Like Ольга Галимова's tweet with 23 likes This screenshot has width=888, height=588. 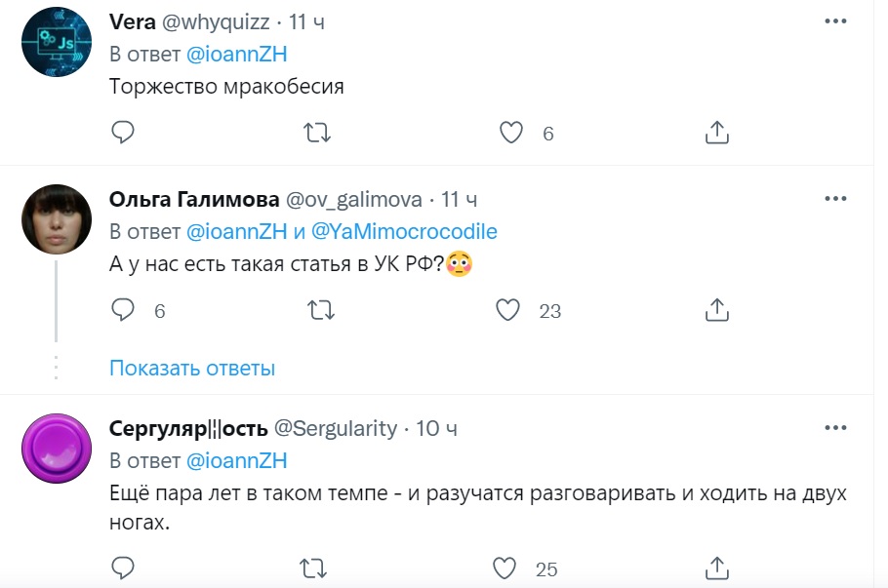point(507,310)
